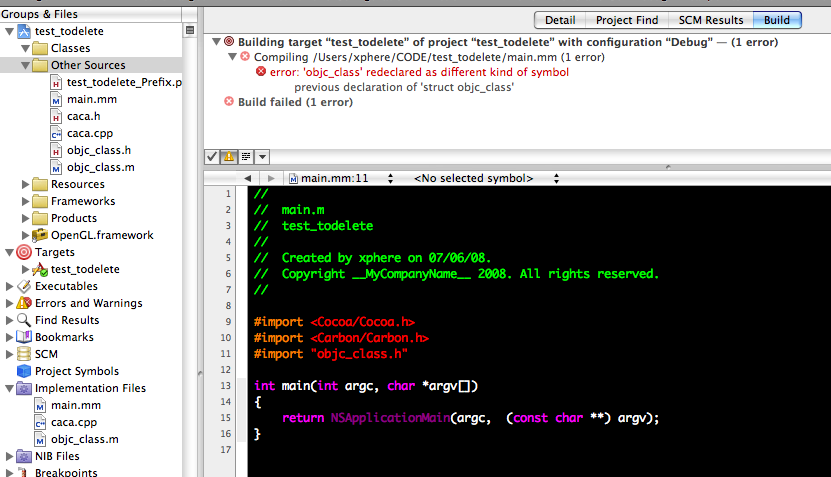Click the Bookmarks book icon

pos(24,337)
